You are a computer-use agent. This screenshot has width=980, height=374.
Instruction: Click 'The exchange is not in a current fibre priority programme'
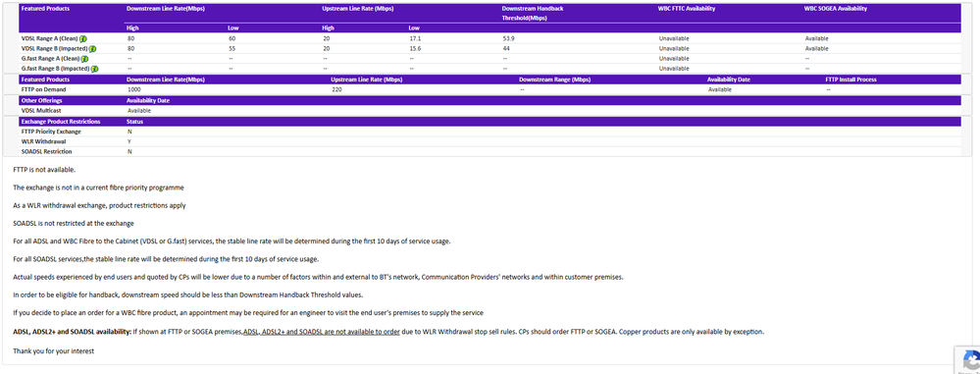(x=98, y=187)
